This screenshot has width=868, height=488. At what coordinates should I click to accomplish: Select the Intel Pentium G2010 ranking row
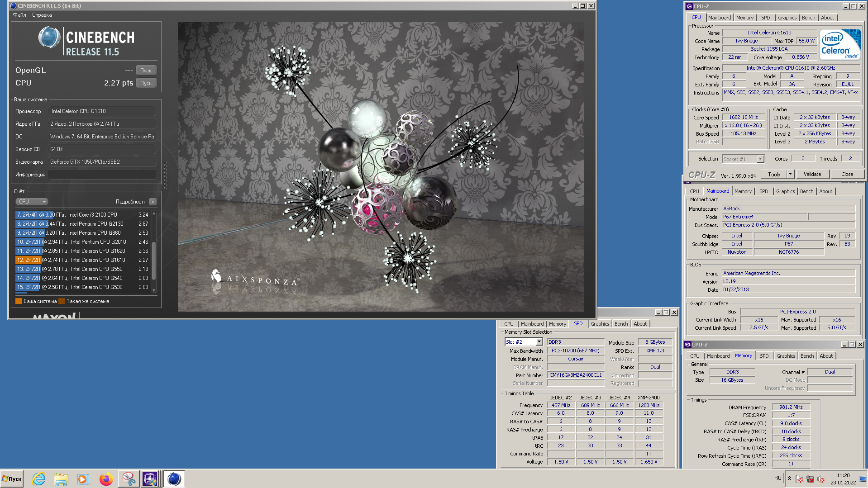pos(82,242)
